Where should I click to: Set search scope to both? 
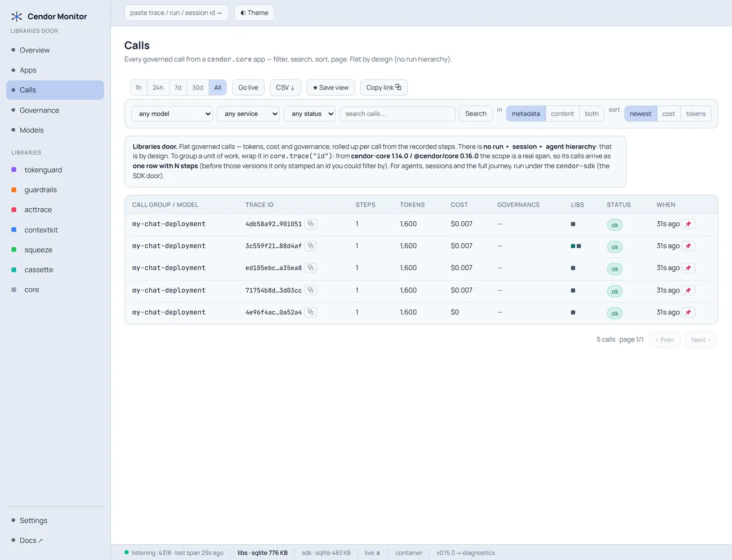tap(592, 114)
